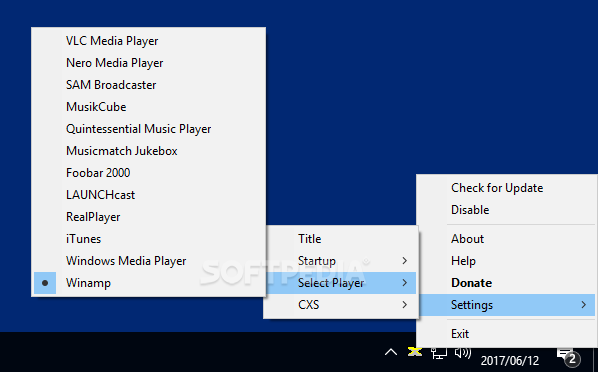Viewport: 598px width, 372px height.
Task: Click Disable in the tray menu
Action: 507,210
